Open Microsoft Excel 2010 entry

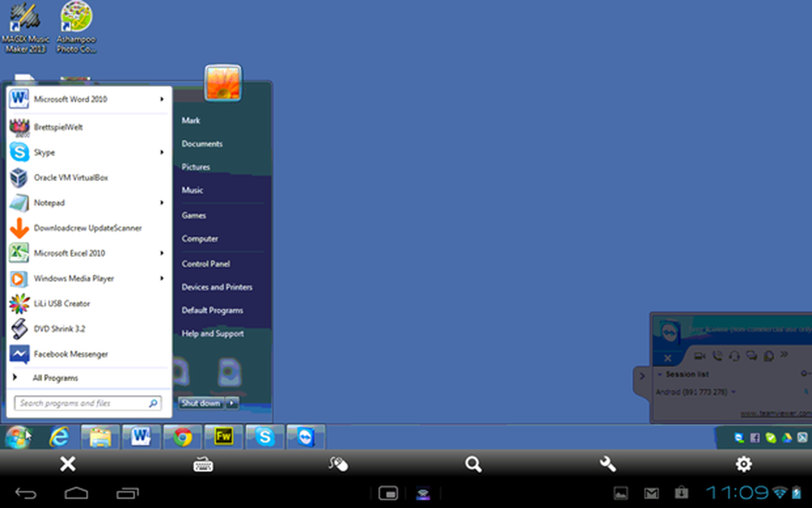pos(88,253)
